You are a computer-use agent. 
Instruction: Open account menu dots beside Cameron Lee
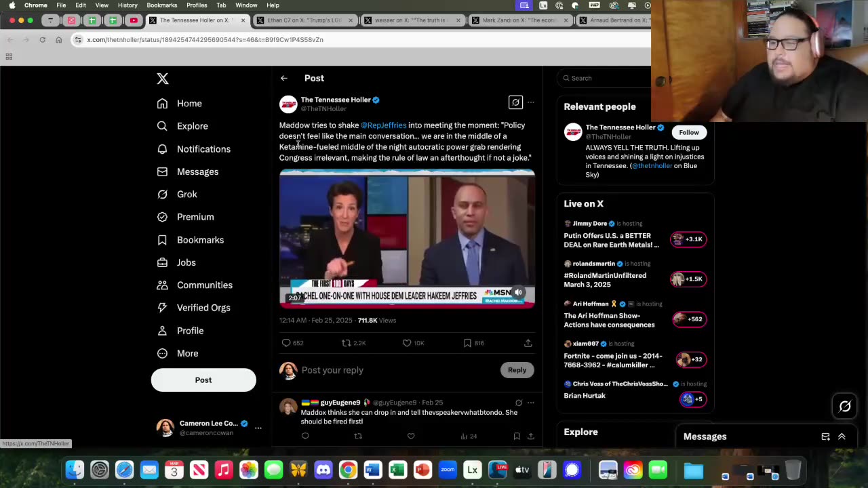(x=258, y=428)
